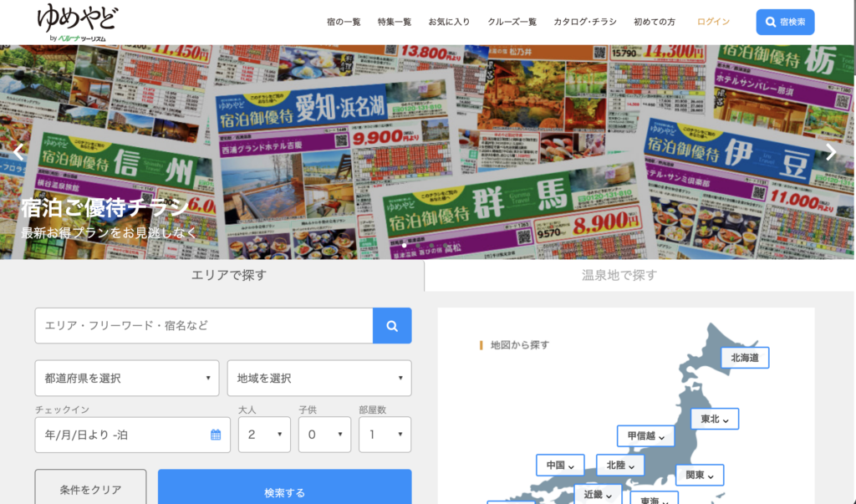Click the keyword search input field

click(203, 326)
